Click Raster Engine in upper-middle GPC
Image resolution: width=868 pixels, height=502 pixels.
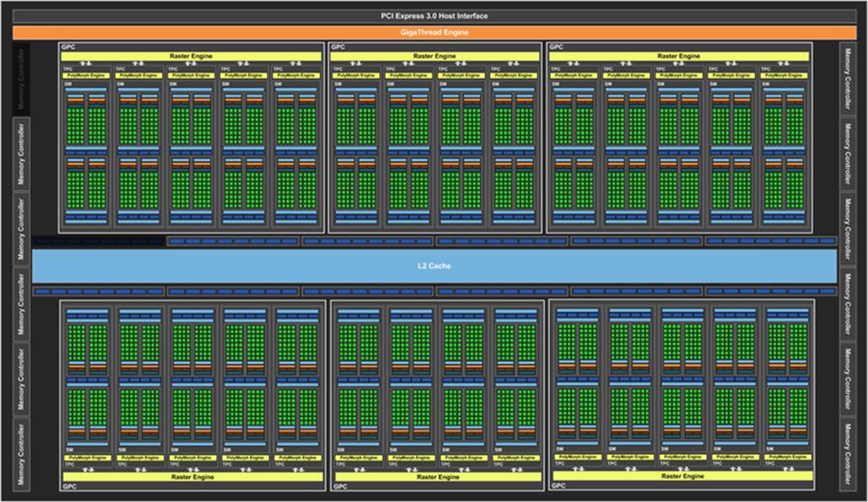coord(435,57)
